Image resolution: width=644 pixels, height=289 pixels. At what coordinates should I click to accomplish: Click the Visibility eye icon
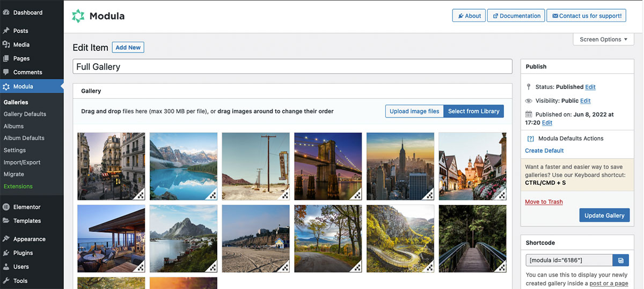(529, 100)
